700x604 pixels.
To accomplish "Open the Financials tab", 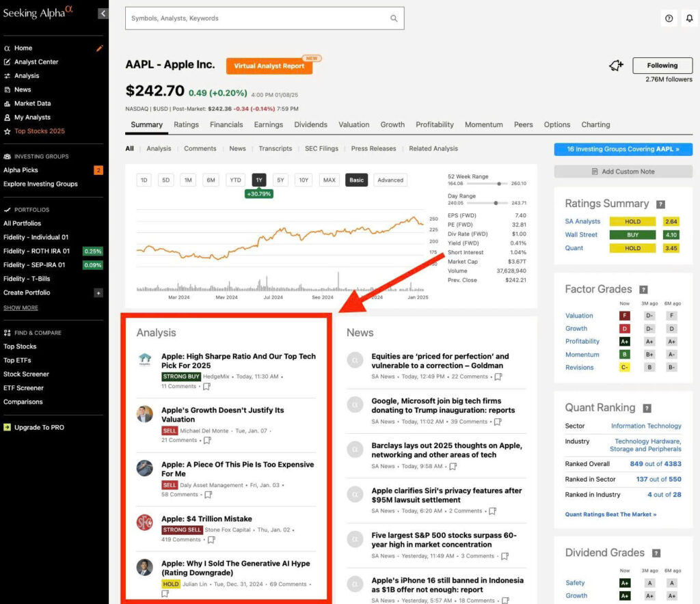I will tap(226, 125).
